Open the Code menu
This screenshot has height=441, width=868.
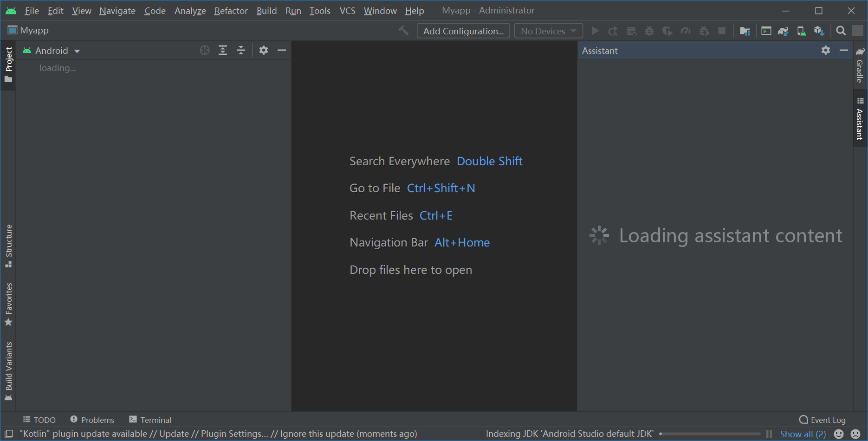coord(155,11)
